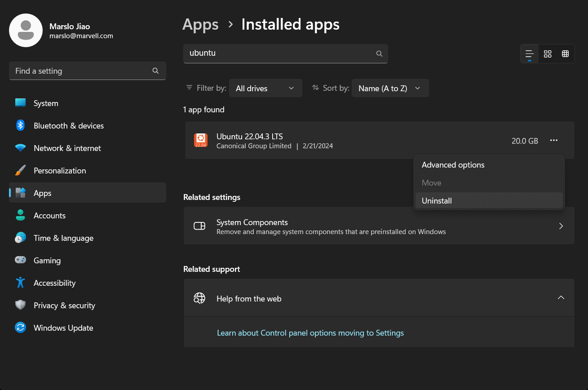
Task: Choose Advanced options from the context menu
Action: click(489, 165)
